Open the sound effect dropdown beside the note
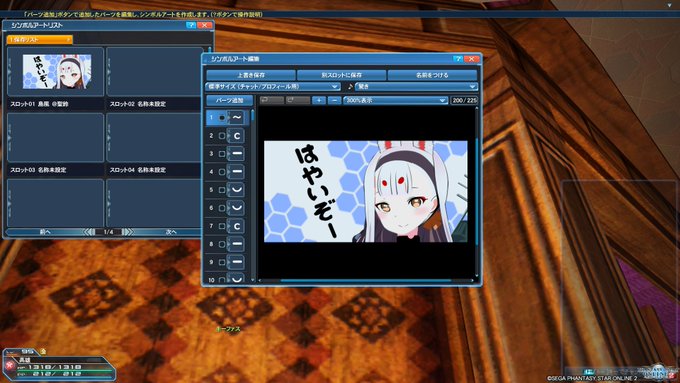This screenshot has width=680, height=383. point(416,87)
